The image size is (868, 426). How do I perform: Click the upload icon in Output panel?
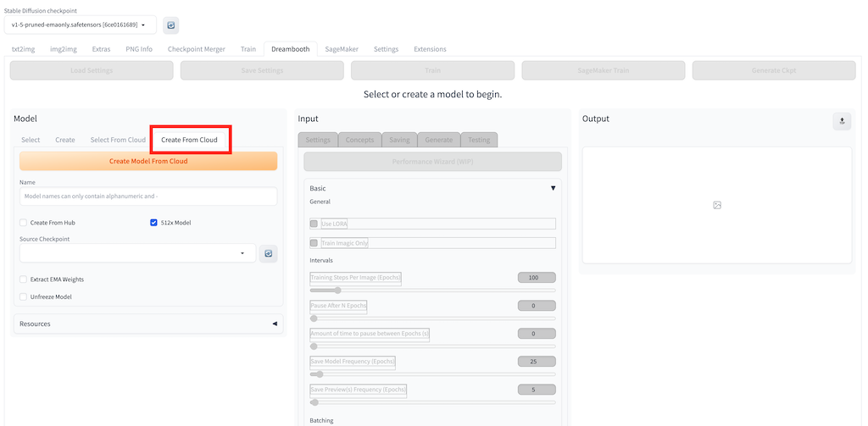pyautogui.click(x=842, y=121)
